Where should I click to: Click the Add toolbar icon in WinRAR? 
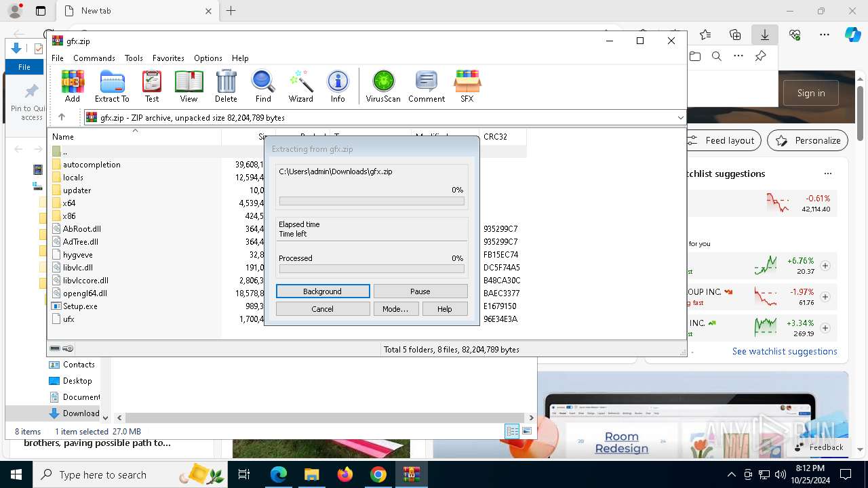(73, 86)
